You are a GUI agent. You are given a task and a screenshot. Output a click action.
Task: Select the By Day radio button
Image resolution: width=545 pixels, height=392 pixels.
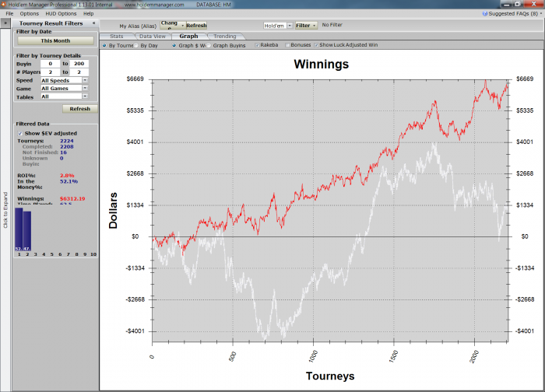tap(136, 45)
